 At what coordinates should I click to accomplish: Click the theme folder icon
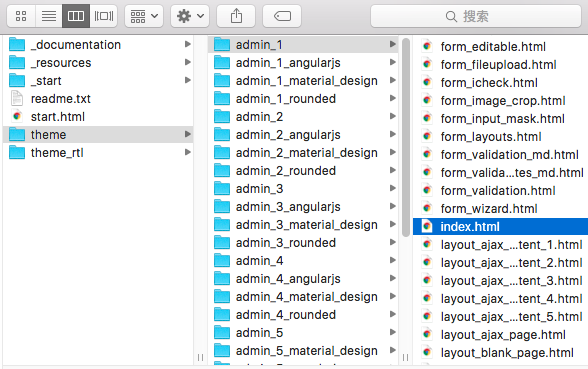pos(17,134)
